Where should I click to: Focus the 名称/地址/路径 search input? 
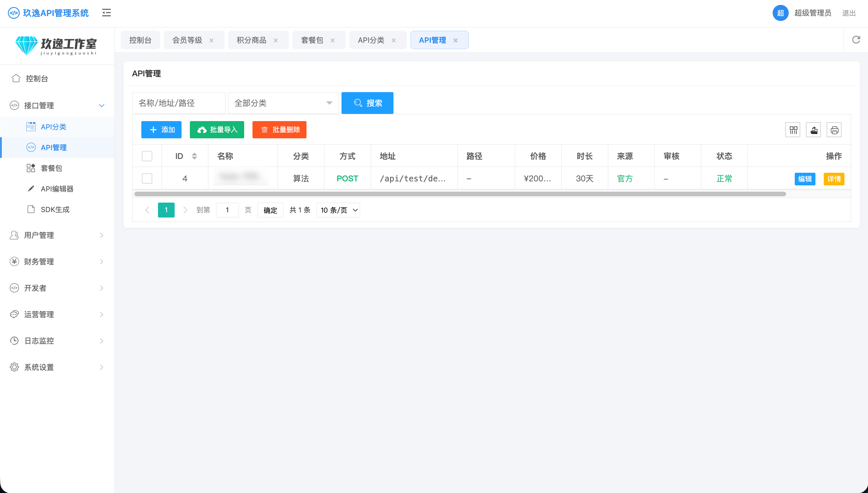(x=179, y=103)
